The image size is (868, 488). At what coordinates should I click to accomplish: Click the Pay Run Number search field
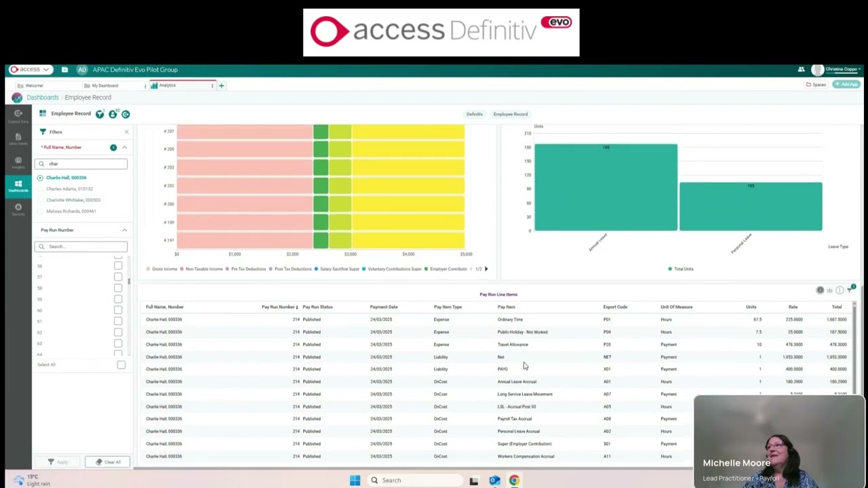point(81,247)
